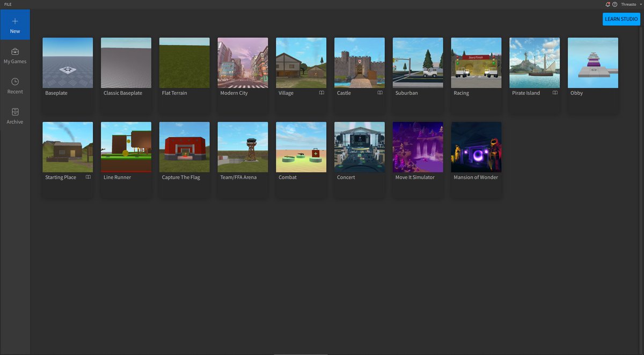
Task: Click the help question mark icon
Action: pos(614,4)
